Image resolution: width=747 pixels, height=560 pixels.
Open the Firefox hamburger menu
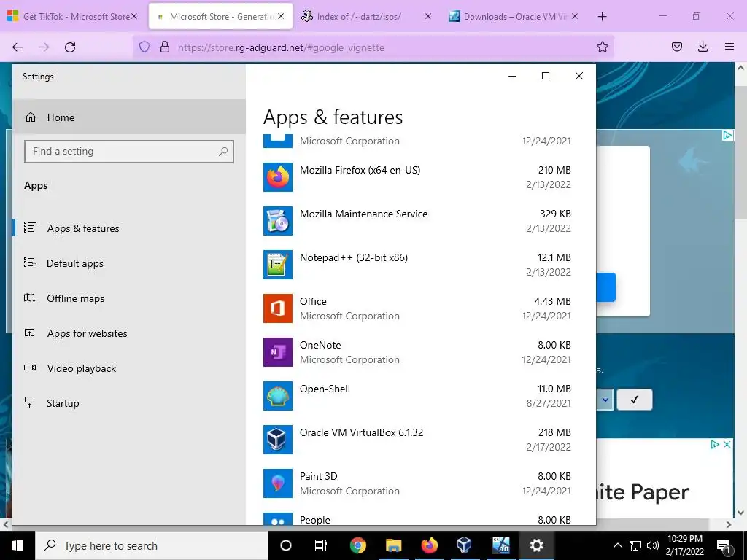[x=729, y=47]
